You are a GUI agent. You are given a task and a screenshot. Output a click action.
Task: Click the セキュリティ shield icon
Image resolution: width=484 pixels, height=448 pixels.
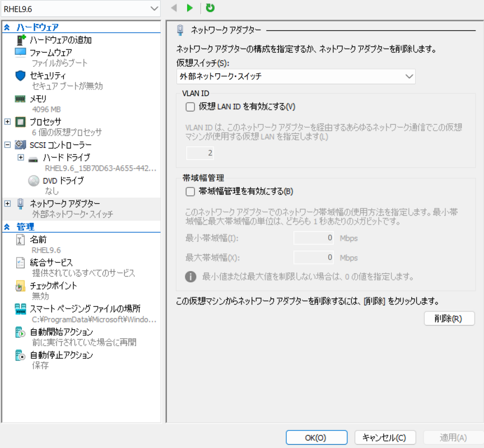pos(20,75)
